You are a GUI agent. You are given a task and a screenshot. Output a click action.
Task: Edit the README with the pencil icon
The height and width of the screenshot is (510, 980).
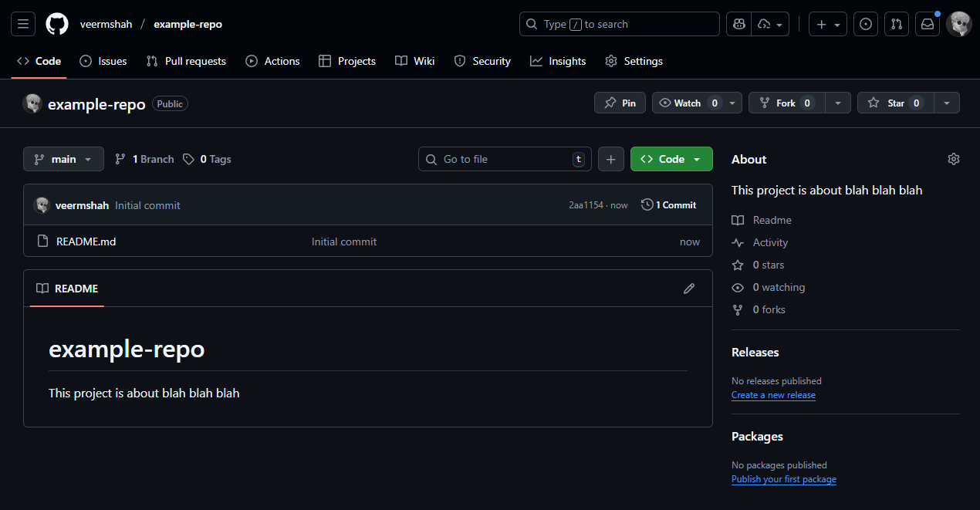tap(688, 288)
